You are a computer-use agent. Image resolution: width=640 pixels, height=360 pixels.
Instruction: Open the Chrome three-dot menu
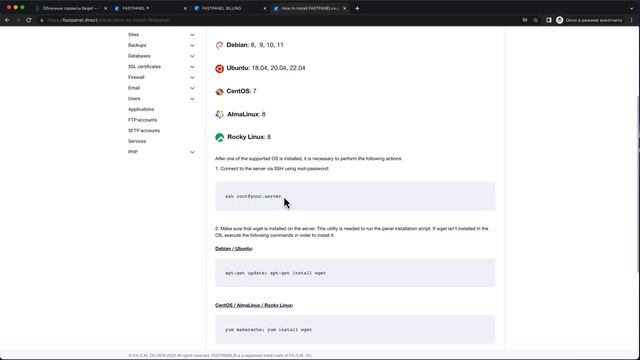click(632, 20)
